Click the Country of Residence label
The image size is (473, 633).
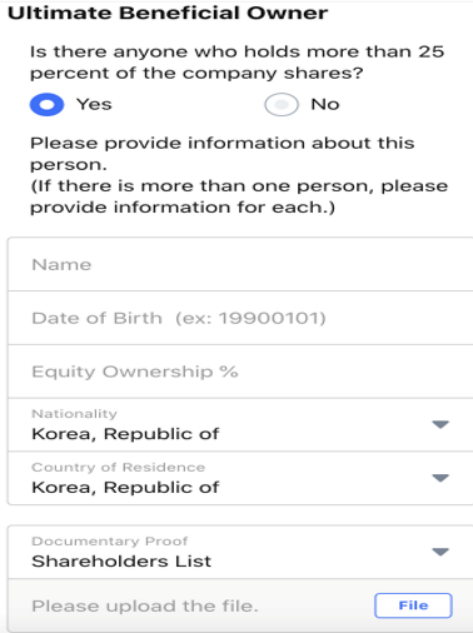pos(118,467)
